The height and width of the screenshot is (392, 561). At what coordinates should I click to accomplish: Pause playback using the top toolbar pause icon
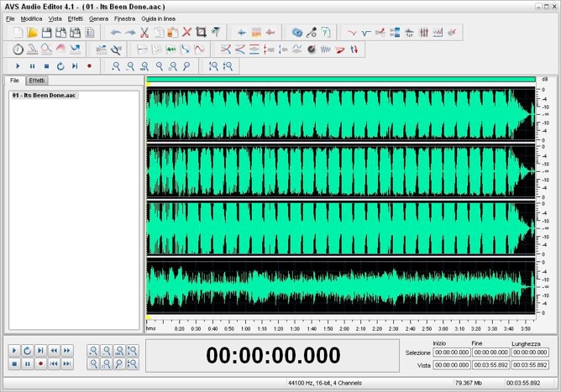coord(32,66)
